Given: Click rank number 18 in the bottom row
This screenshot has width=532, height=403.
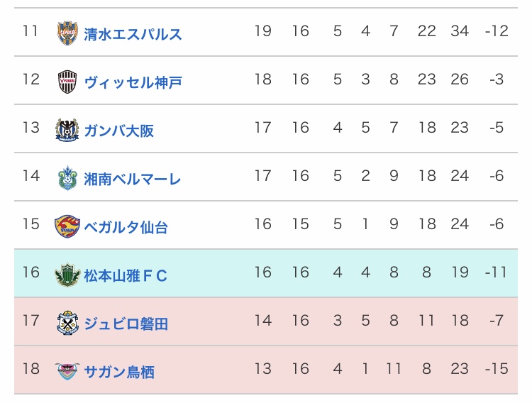Looking at the screenshot, I should coord(31,369).
